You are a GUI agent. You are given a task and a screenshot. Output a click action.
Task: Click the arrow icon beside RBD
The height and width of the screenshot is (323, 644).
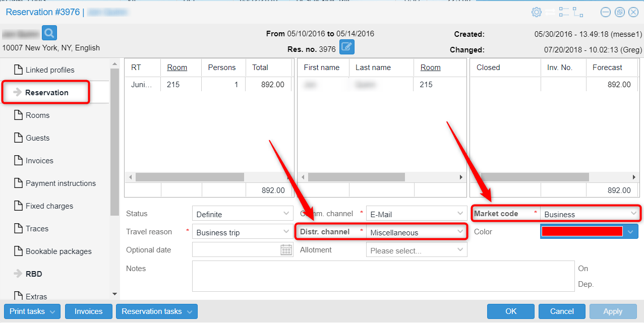pyautogui.click(x=18, y=274)
